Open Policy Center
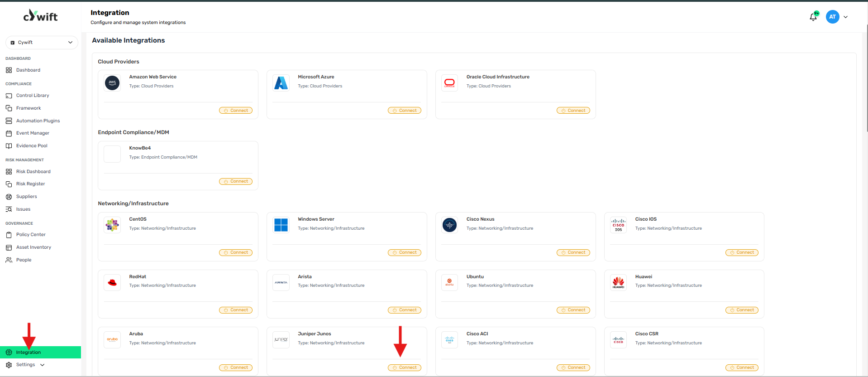The height and width of the screenshot is (377, 868). coord(31,235)
